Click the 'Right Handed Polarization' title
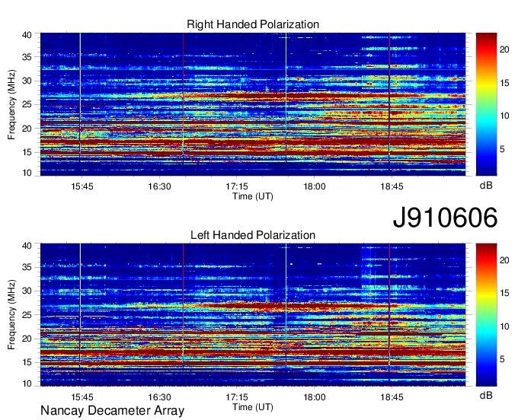The width and height of the screenshot is (518, 420). [253, 24]
